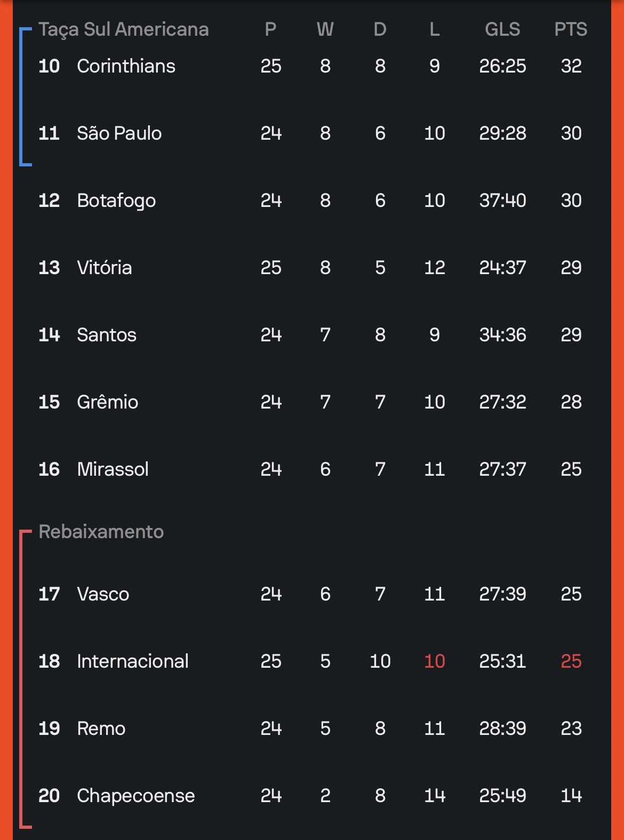The image size is (624, 840).
Task: Click Internacional's red 25 points value
Action: (571, 661)
